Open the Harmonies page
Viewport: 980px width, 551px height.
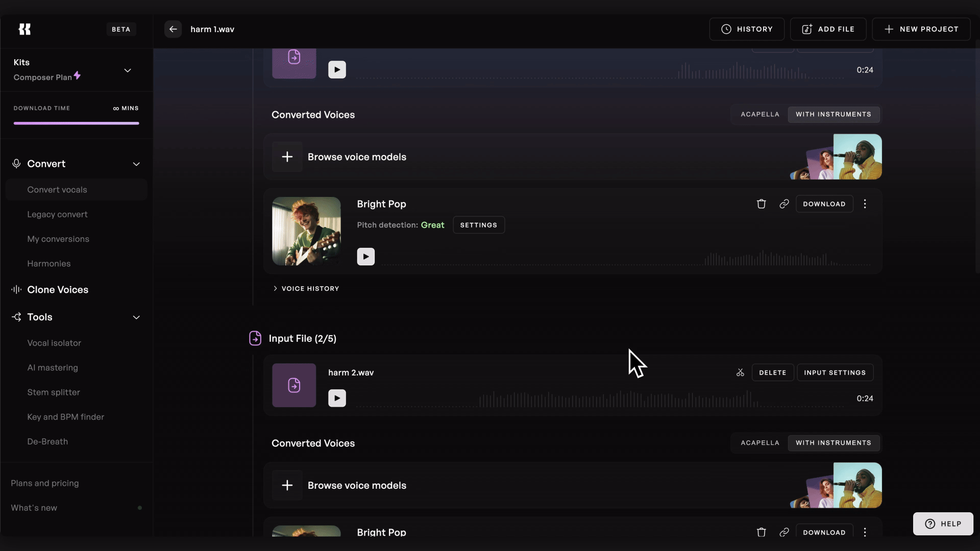click(x=49, y=264)
